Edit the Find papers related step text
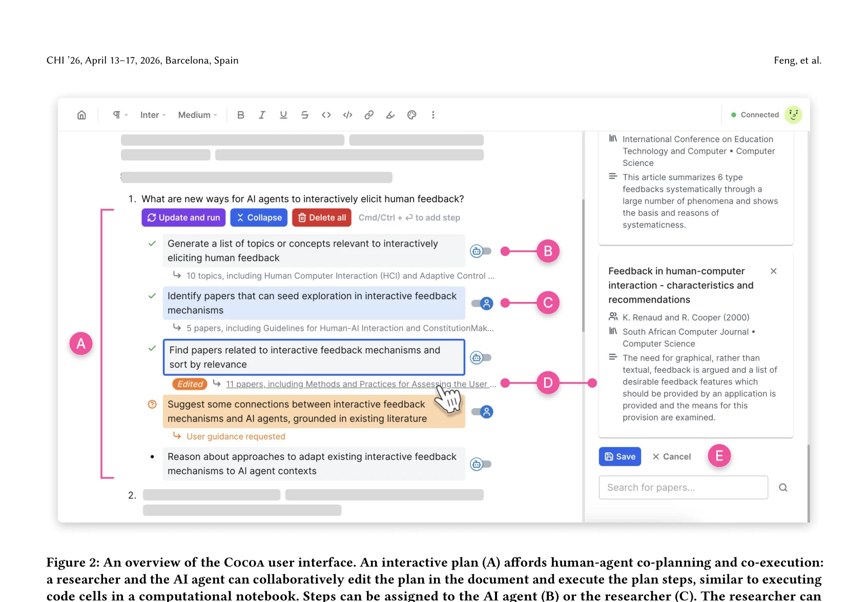 [x=314, y=357]
